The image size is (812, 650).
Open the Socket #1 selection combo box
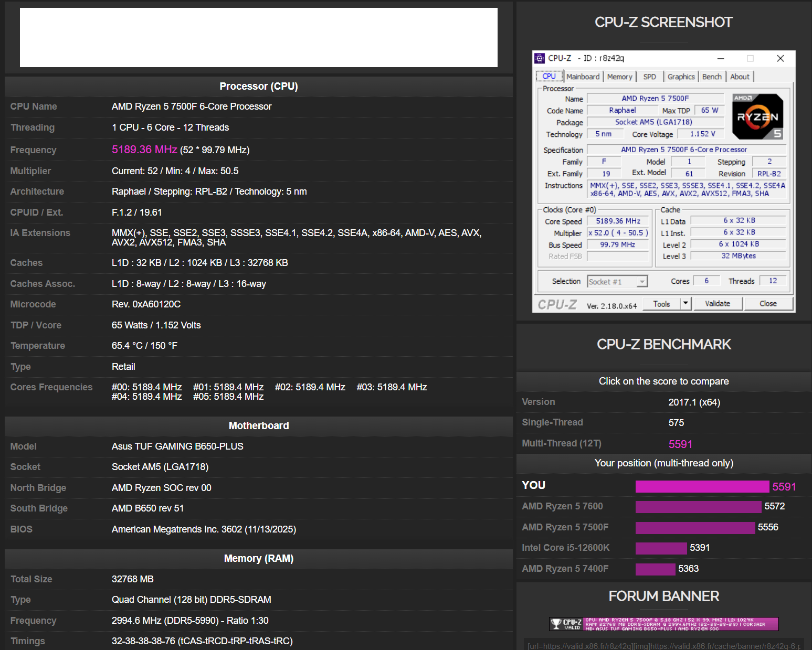(x=617, y=282)
